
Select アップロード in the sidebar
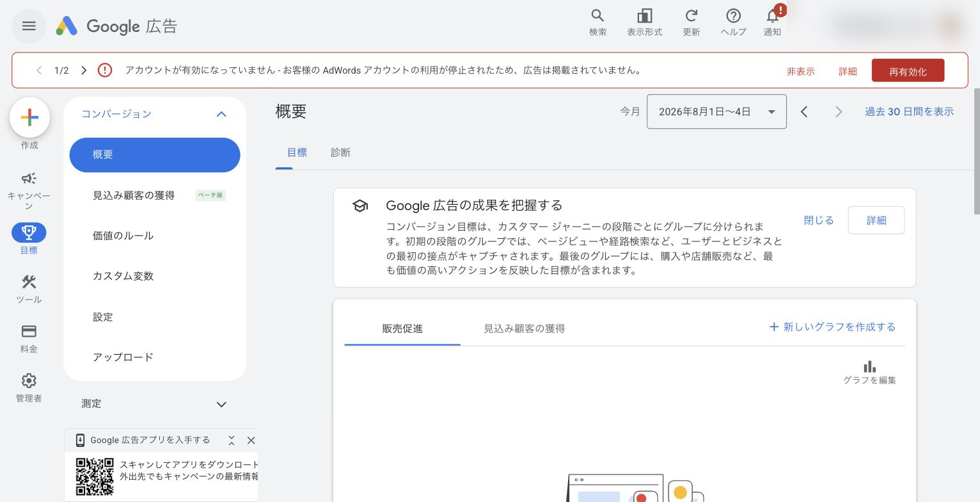[155, 357]
